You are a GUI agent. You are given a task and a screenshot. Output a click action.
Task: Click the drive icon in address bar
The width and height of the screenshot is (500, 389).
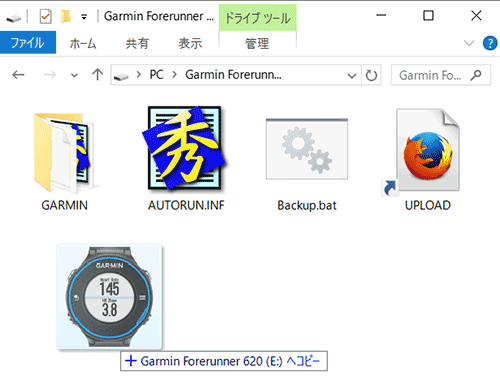coord(121,76)
